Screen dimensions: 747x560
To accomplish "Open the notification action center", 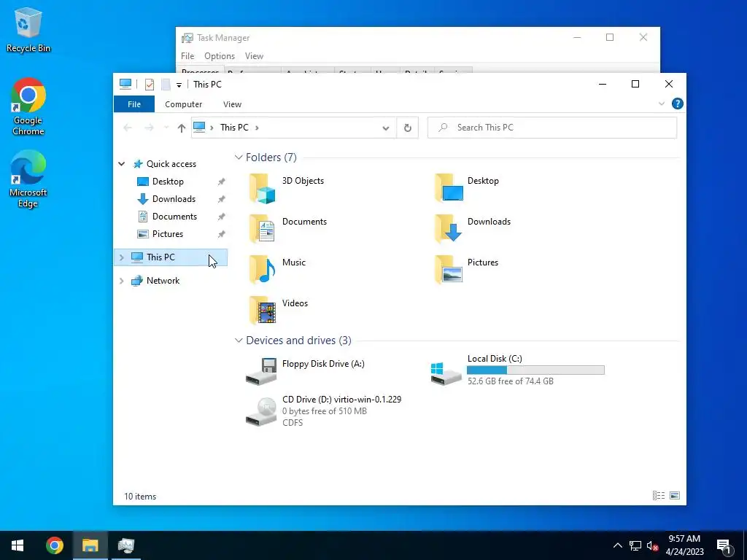I will pos(724,545).
